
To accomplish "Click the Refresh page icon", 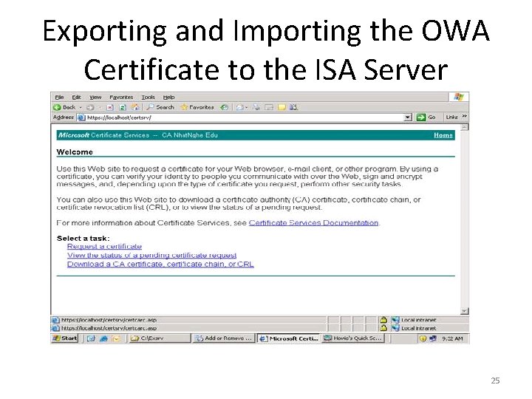I will coord(123,107).
